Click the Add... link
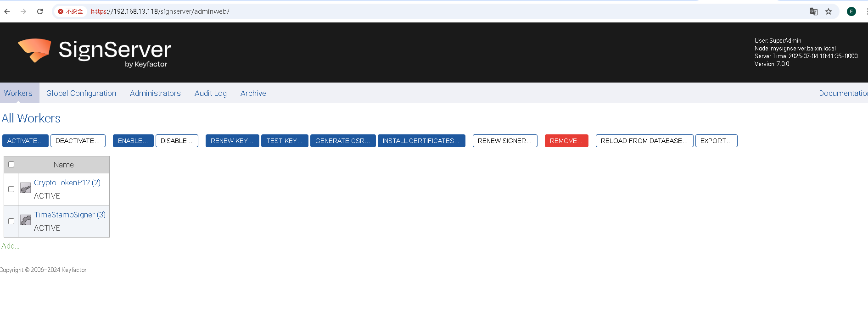This screenshot has height=321, width=868. [x=10, y=246]
